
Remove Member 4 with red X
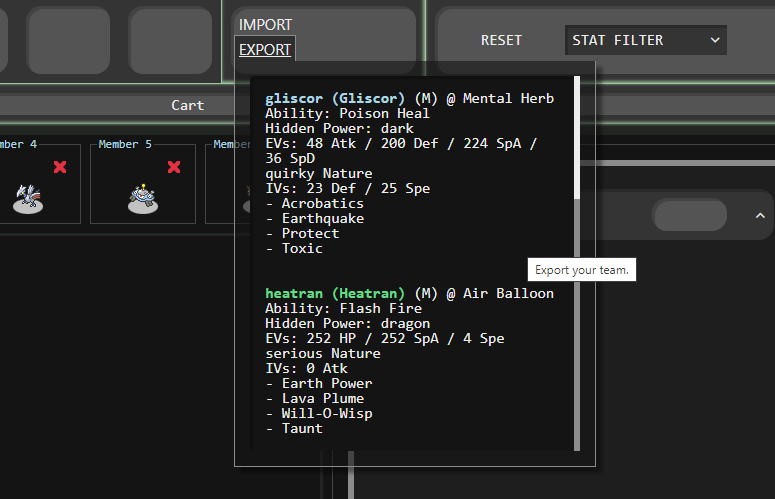pyautogui.click(x=60, y=167)
